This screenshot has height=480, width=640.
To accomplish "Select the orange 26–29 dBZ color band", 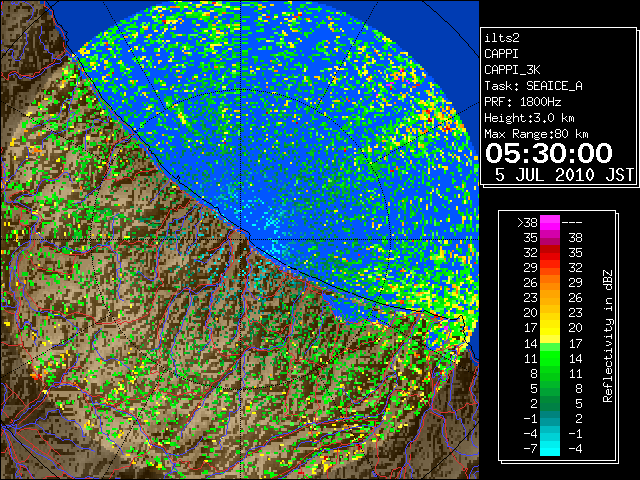I will (x=550, y=283).
